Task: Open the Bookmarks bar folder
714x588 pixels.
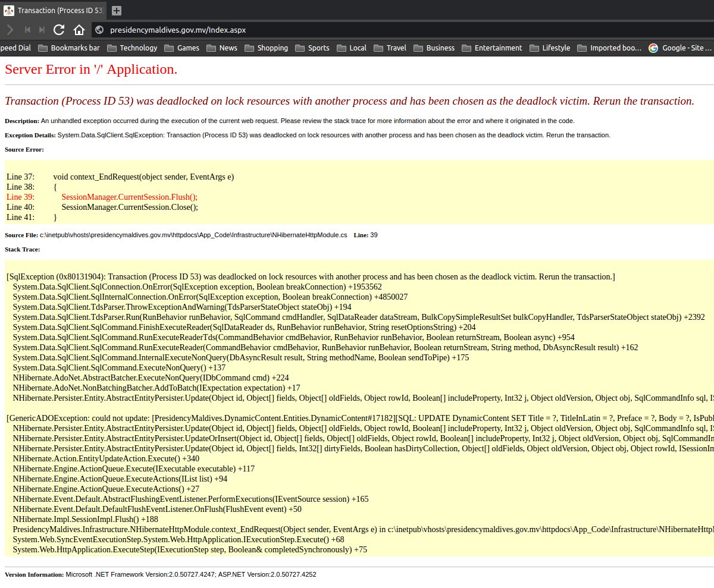Action: (70, 48)
